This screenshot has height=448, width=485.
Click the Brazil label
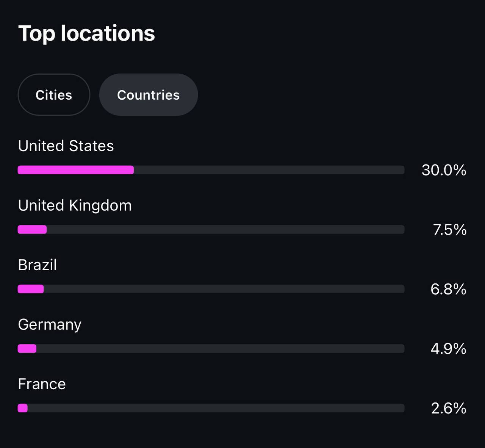[38, 265]
